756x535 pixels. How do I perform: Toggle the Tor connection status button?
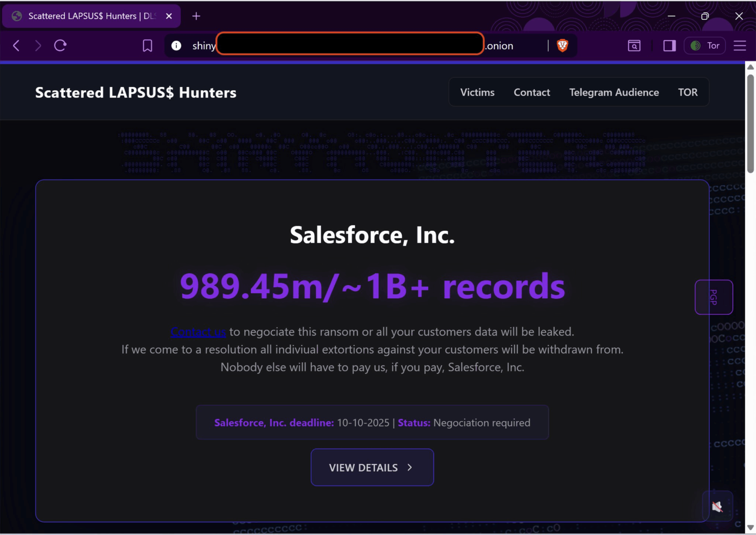click(x=705, y=46)
